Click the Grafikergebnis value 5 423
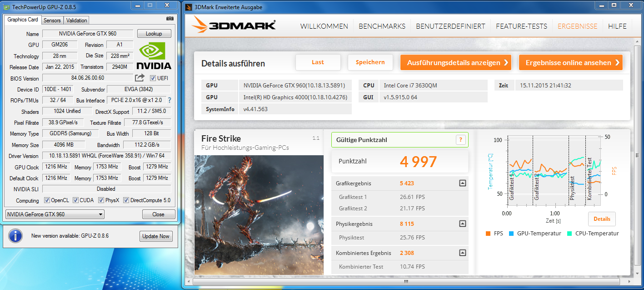Screen dimensions: 644x290 (407, 183)
